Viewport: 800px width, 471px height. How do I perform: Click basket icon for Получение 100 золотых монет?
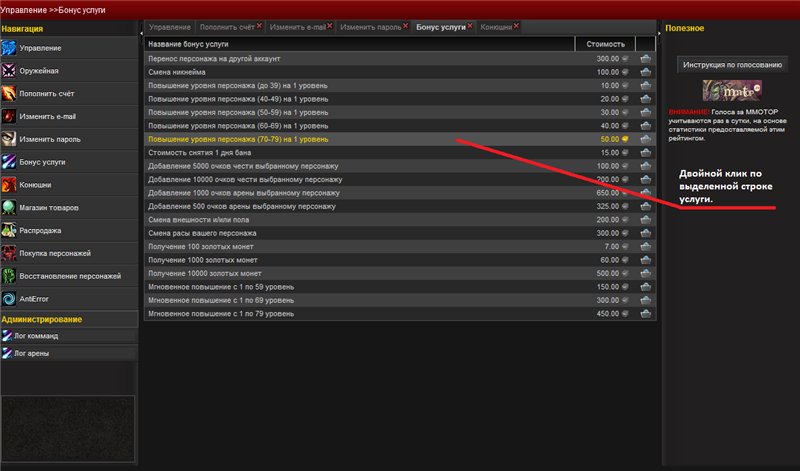(x=645, y=246)
